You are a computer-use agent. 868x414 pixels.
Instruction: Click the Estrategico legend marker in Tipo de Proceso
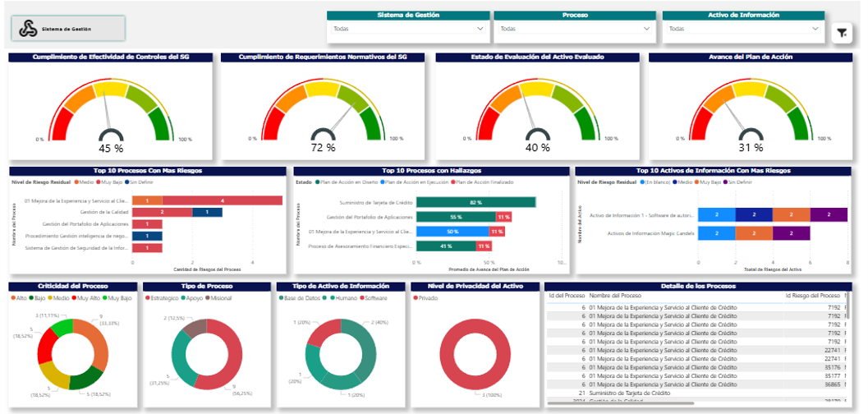[x=149, y=298]
